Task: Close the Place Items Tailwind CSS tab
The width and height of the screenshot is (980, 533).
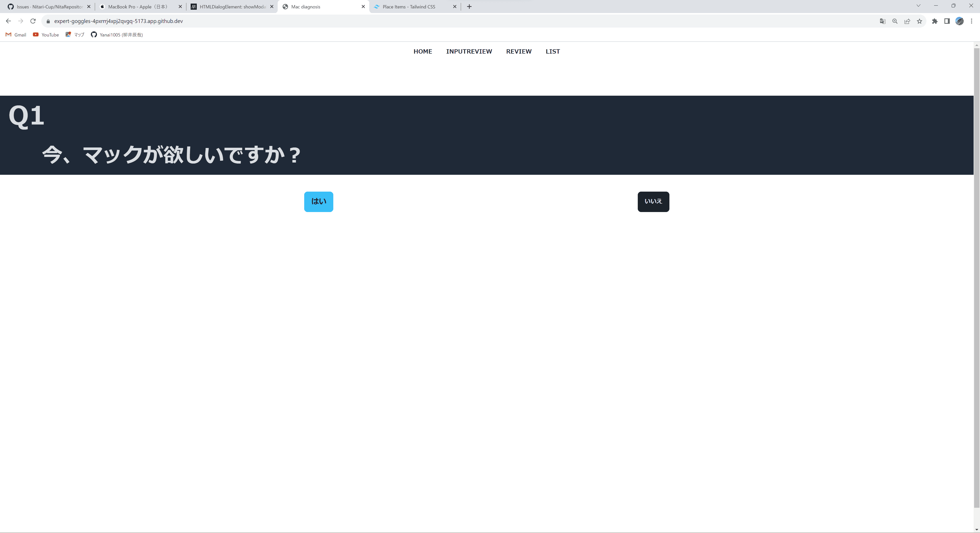Action: pos(455,7)
